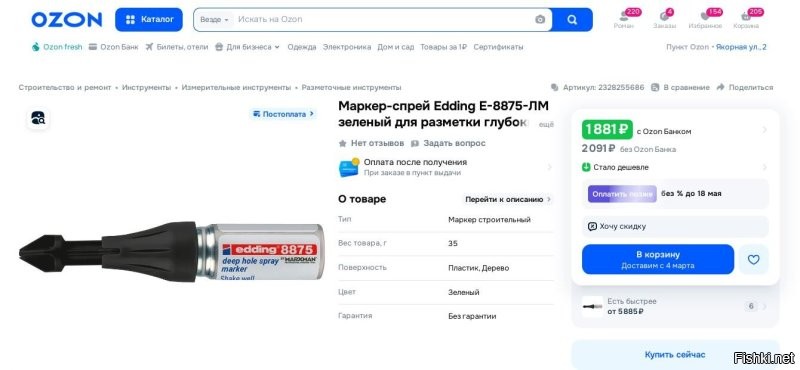Click the В корзину button

(x=658, y=259)
